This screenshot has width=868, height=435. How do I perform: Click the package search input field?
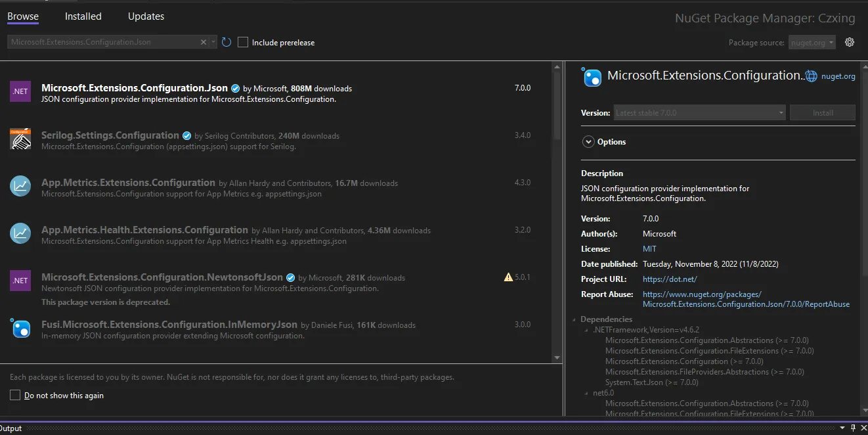tap(104, 42)
